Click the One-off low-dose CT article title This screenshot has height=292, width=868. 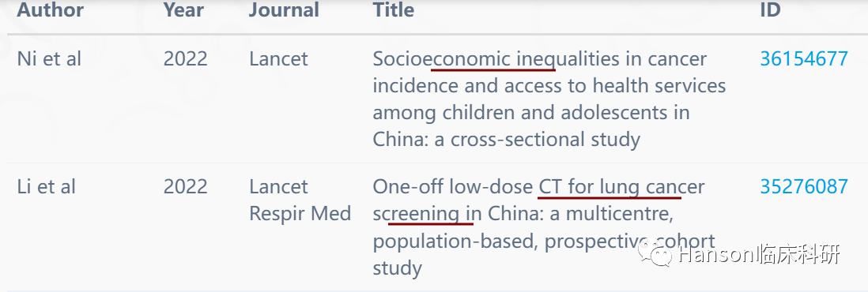pos(544,226)
